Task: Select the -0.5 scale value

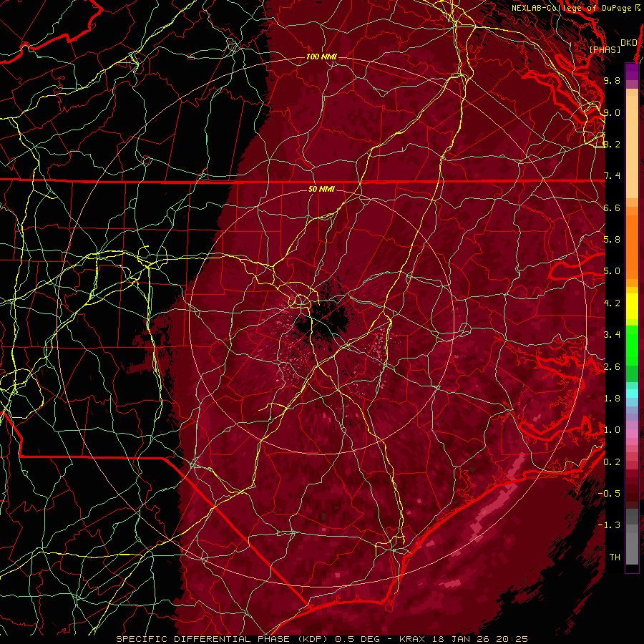Action: click(x=610, y=494)
